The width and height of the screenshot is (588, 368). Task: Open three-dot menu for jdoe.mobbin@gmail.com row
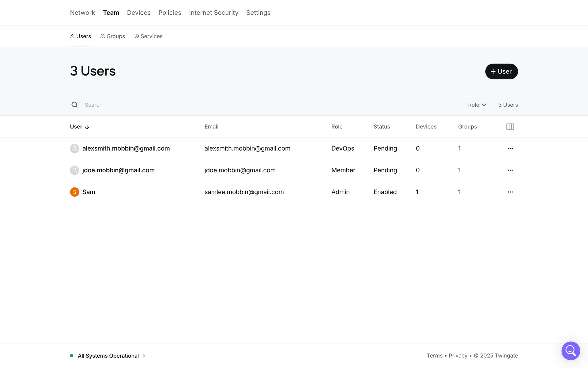(x=510, y=170)
